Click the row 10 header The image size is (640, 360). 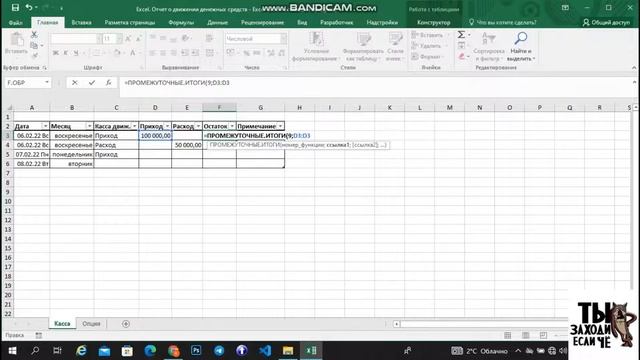[x=8, y=201]
